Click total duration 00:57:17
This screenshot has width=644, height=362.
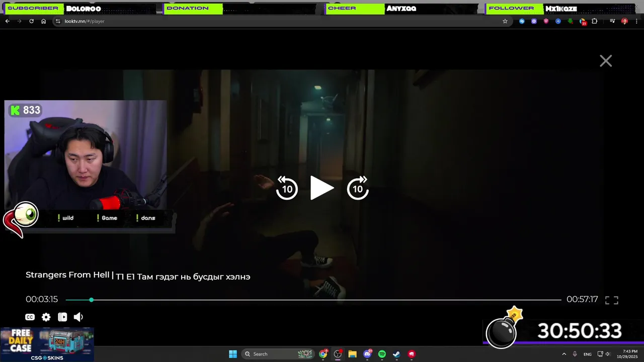click(x=582, y=300)
